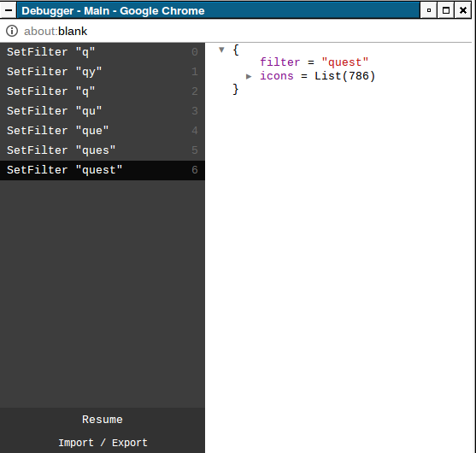
Task: Click the "quest" string value
Action: tap(345, 62)
